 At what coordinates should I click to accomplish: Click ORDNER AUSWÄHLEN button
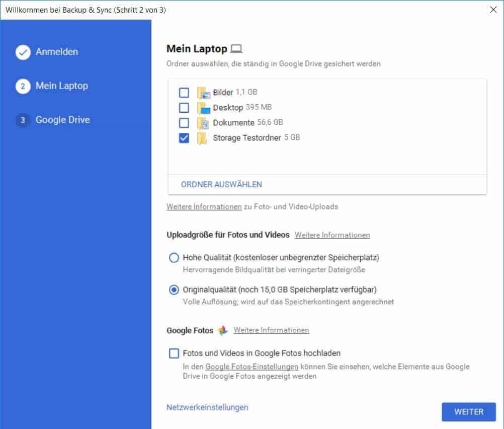[221, 184]
